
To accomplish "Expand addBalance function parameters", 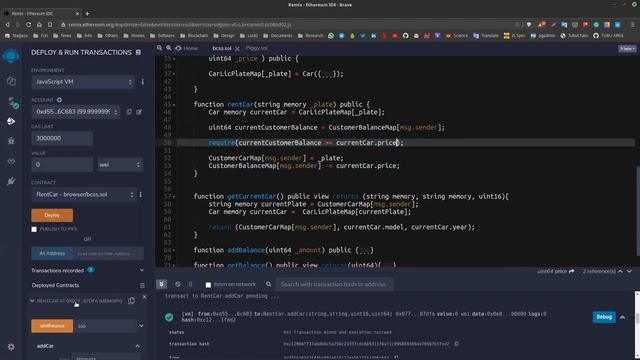I will pos(141,326).
